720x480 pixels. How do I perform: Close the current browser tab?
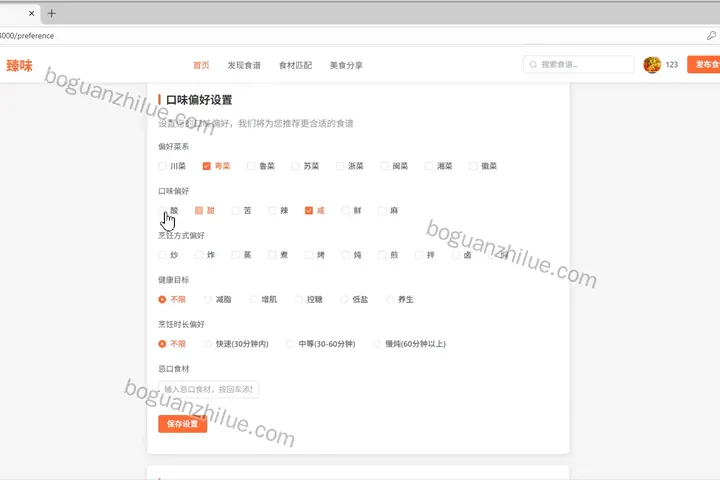pos(31,13)
